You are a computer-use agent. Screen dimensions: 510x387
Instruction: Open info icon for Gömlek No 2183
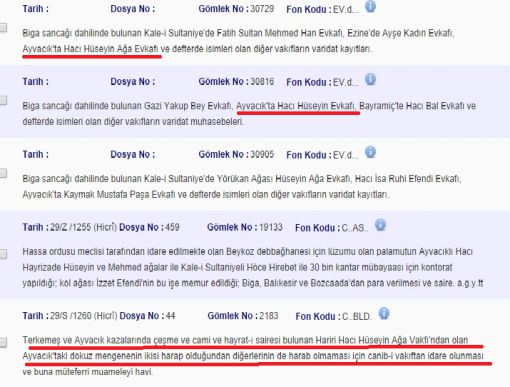pyautogui.click(x=384, y=314)
